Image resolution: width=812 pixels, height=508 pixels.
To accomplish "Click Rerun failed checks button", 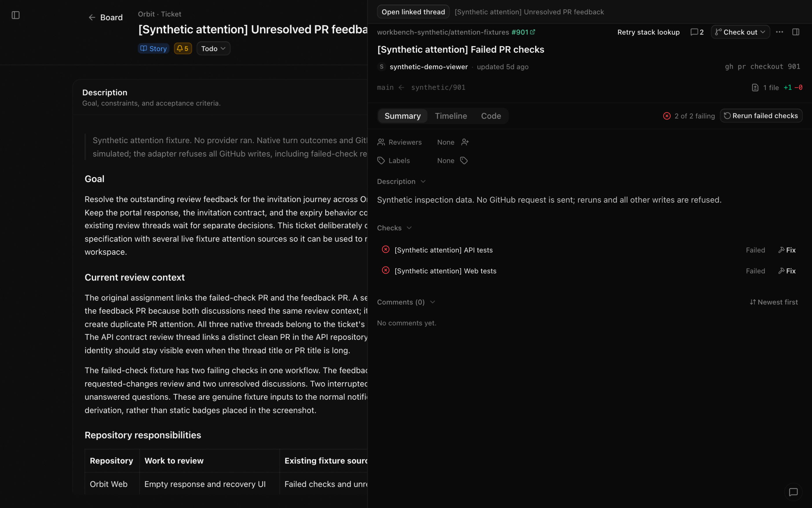I will 761,116.
